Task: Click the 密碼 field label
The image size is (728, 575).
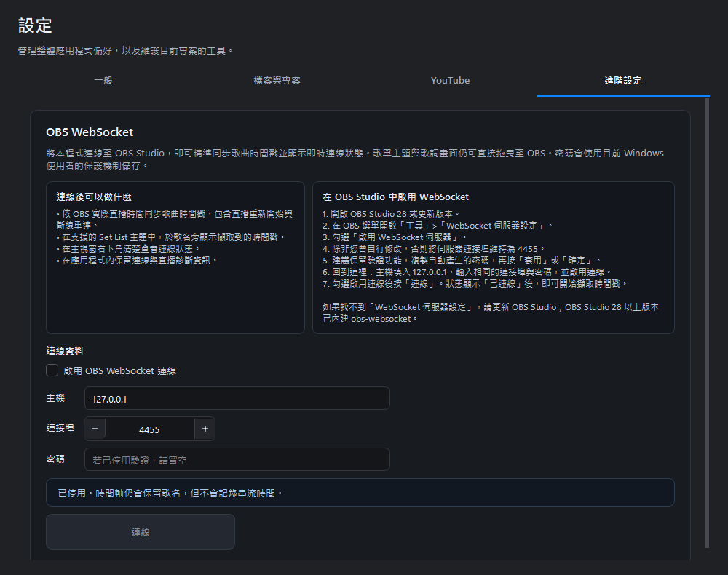Action: click(55, 459)
